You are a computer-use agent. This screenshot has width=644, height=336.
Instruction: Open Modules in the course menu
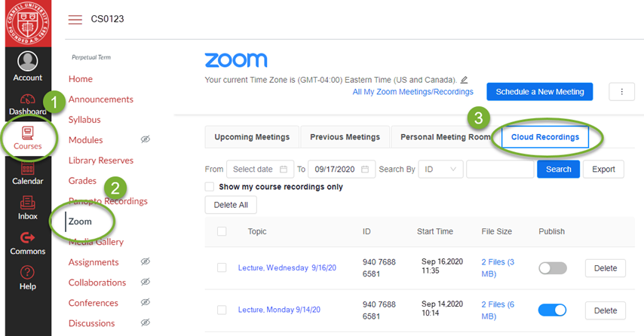pyautogui.click(x=85, y=140)
